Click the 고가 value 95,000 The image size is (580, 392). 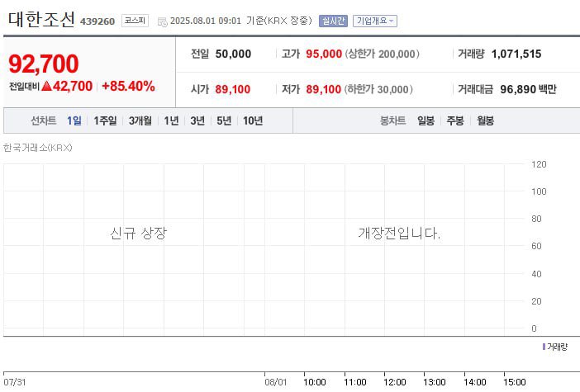pyautogui.click(x=324, y=54)
